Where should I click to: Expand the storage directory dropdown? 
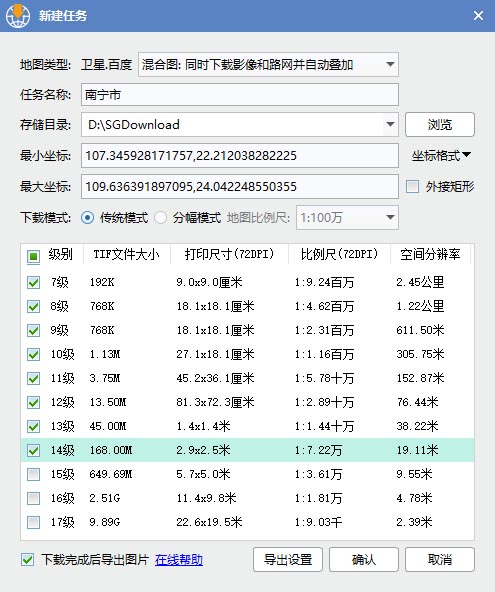coord(390,124)
